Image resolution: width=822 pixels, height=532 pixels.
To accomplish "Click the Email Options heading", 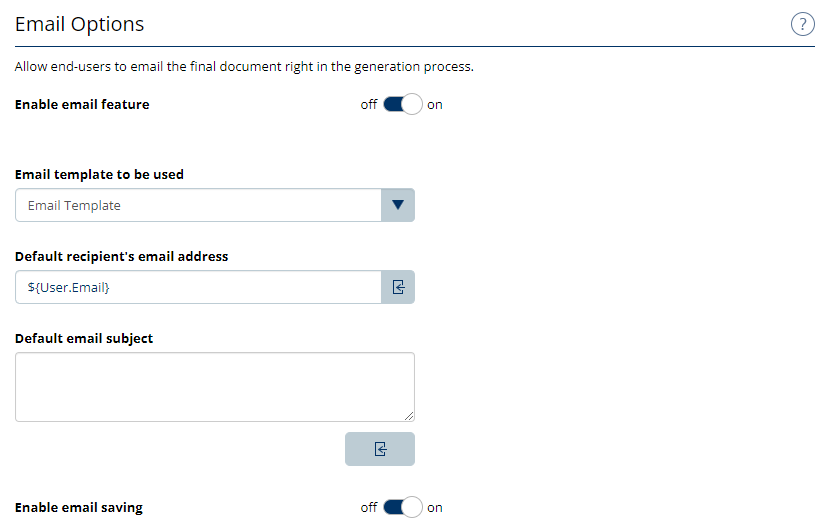I will [80, 24].
